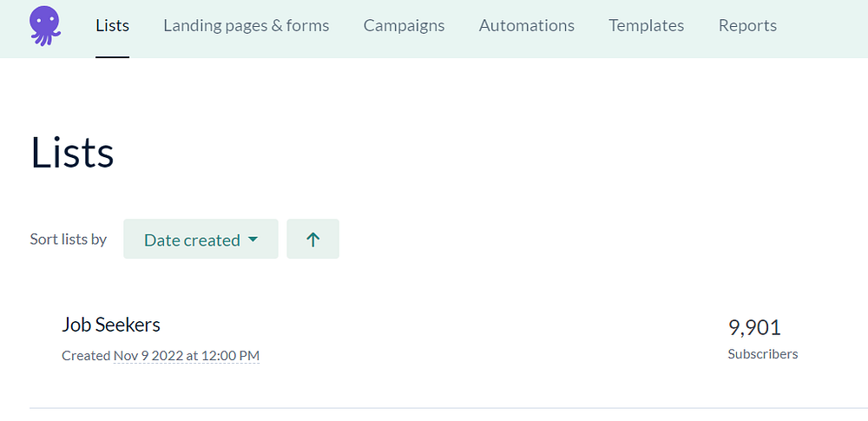This screenshot has height=421, width=868.
Task: View the Reports tab
Action: 747,26
